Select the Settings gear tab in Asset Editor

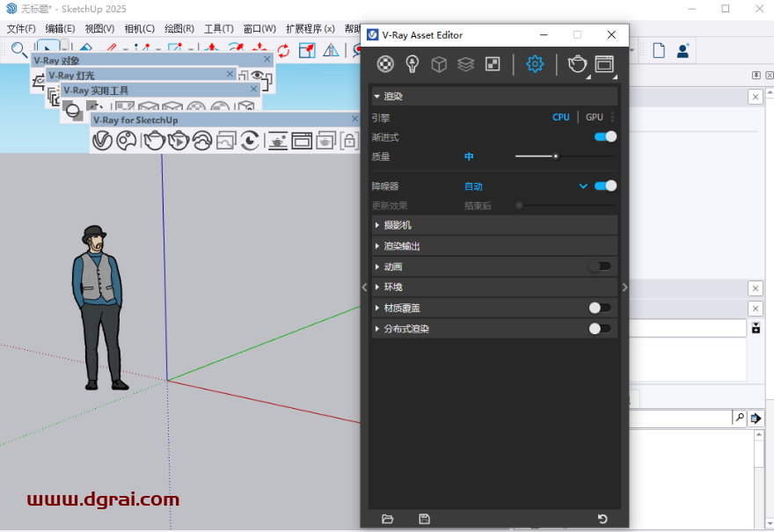click(535, 63)
